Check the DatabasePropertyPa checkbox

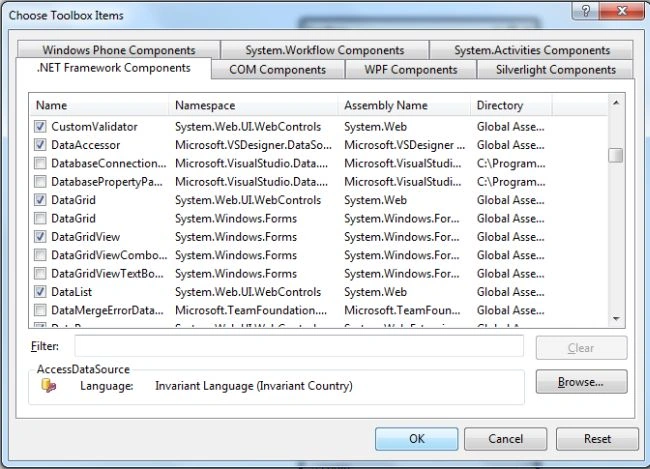point(40,182)
